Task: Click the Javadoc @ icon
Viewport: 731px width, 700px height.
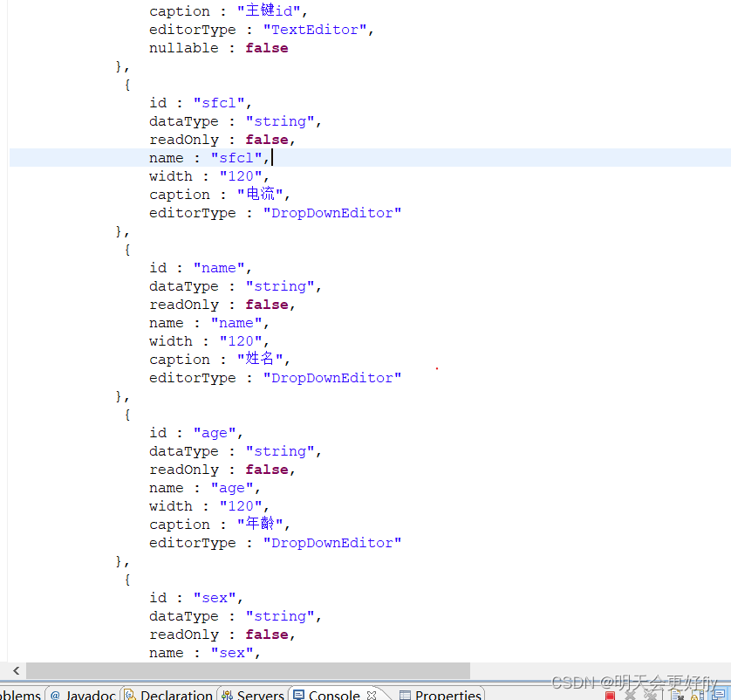Action: [55, 695]
